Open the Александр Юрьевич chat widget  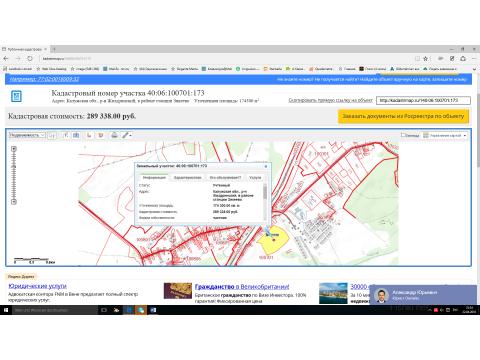tap(423, 295)
